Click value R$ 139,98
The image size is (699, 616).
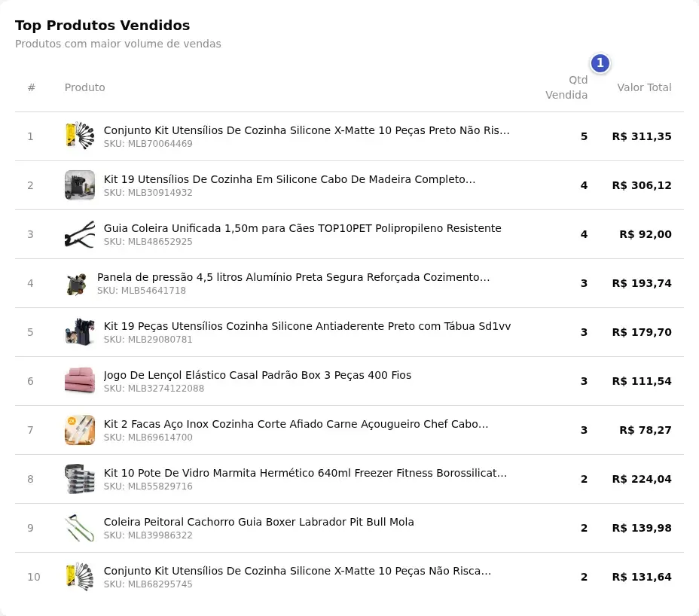(x=642, y=528)
